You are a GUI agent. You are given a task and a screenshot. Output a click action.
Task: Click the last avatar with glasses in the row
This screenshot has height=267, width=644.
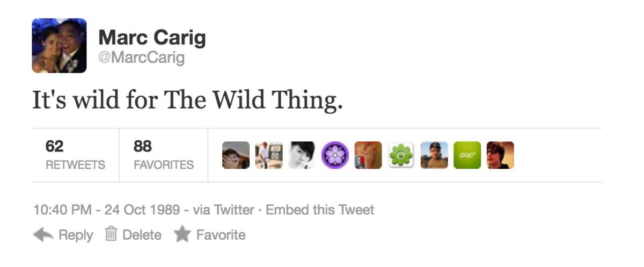(500, 155)
